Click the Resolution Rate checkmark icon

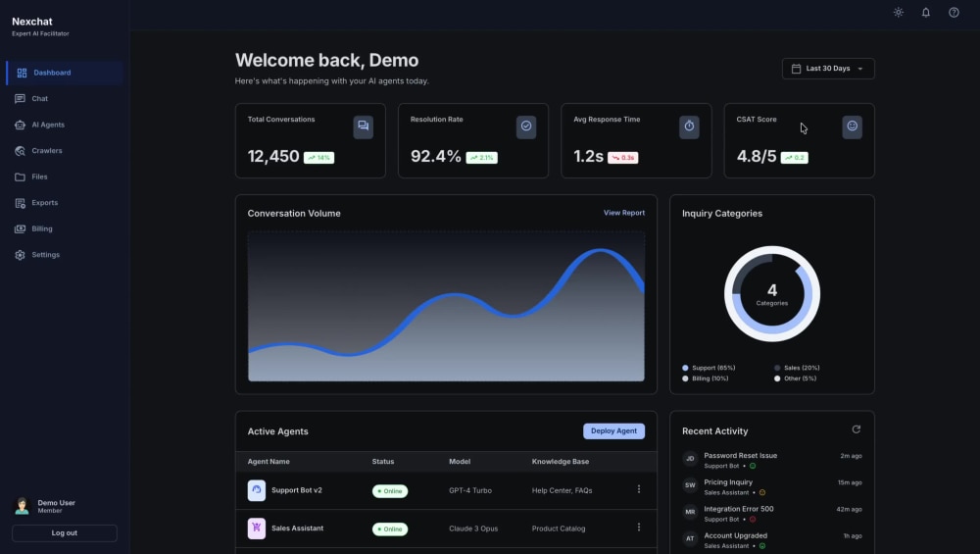(526, 126)
